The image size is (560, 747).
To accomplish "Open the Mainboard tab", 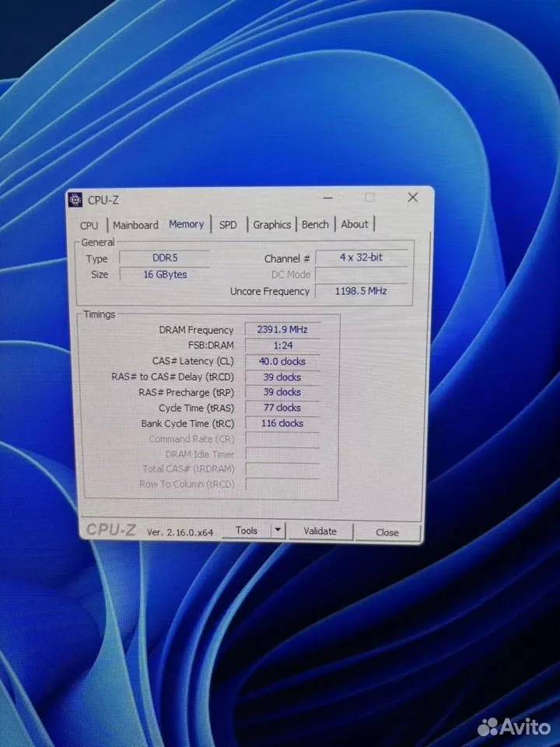I will [135, 225].
